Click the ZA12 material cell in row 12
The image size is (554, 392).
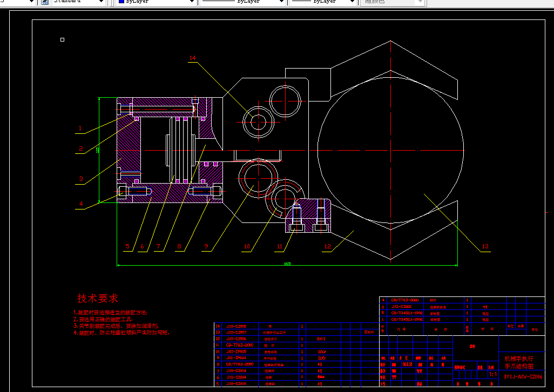(x=321, y=339)
